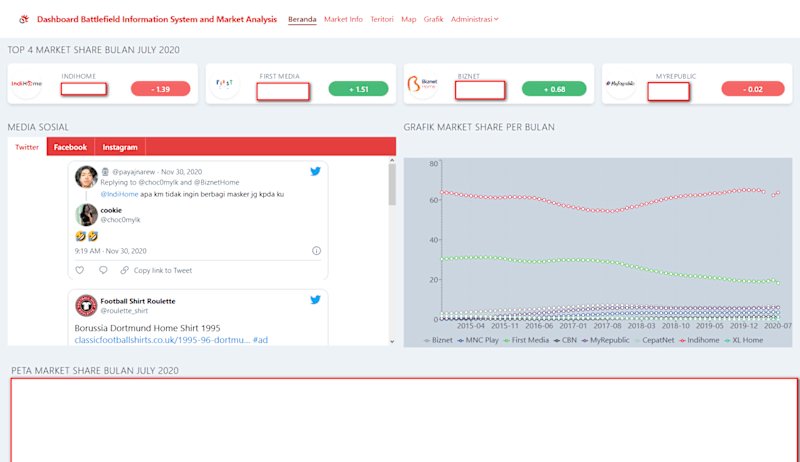Click the Biznet Home logo

(x=422, y=84)
